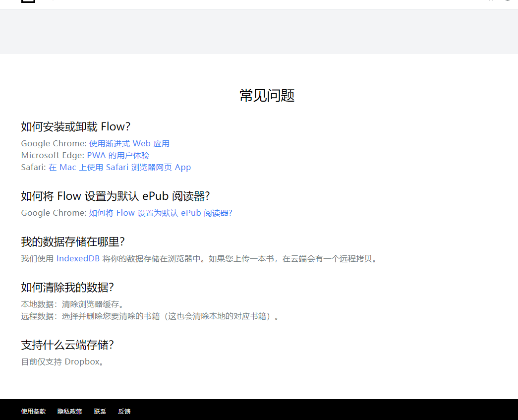Click 反馈 in the footer
This screenshot has height=420, width=518.
tap(124, 411)
